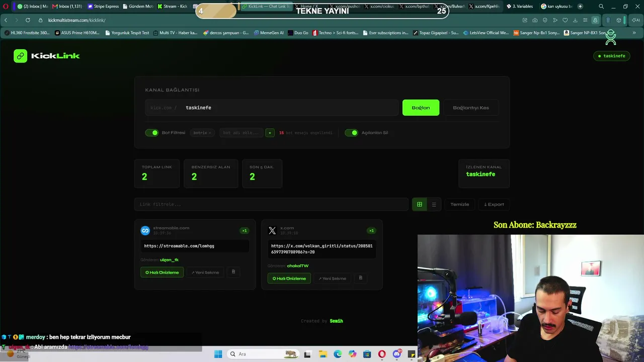The image size is (644, 362).
Task: Click the streamable.com site logo
Action: (145, 231)
